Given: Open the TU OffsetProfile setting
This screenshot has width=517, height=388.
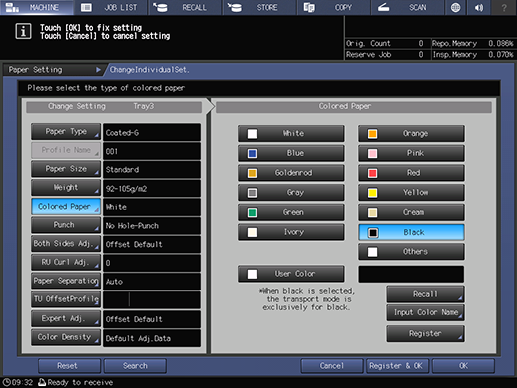Looking at the screenshot, I should (66, 299).
